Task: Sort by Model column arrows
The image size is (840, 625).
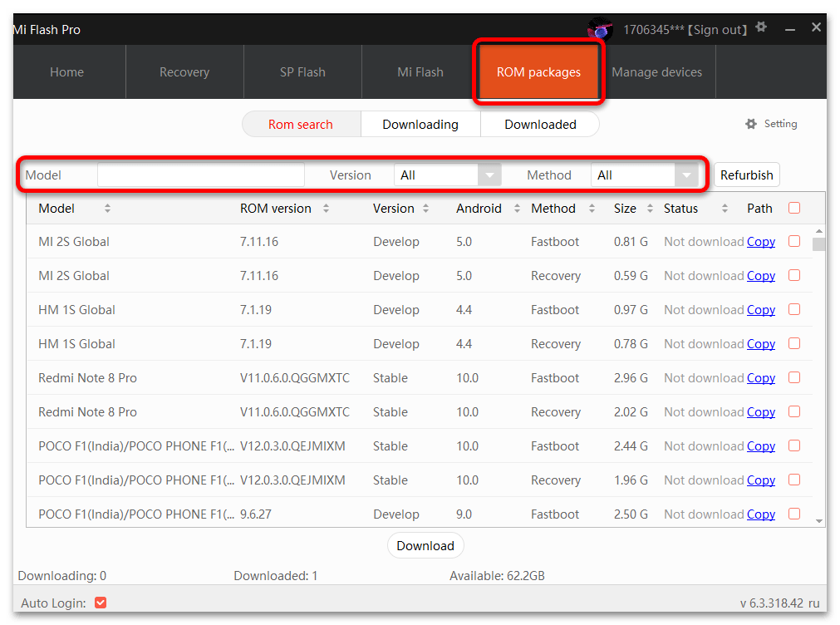Action: 108,209
